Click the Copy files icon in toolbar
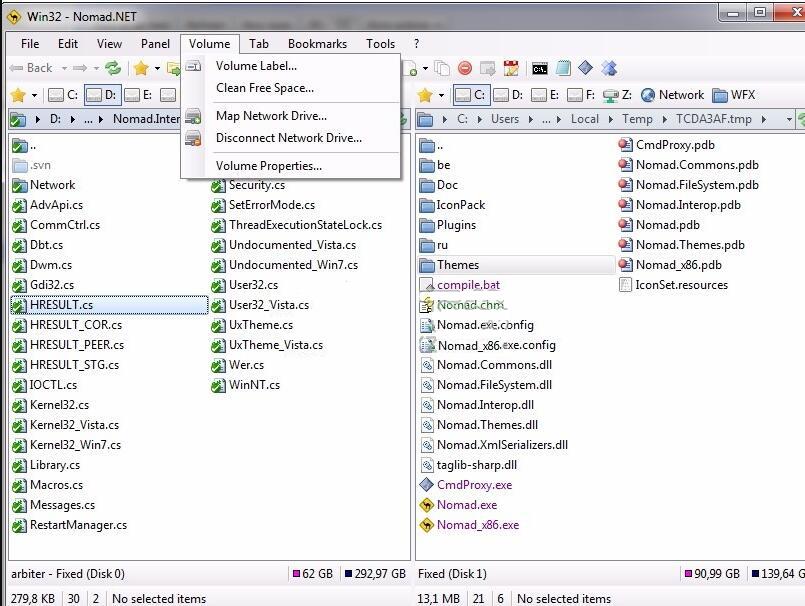Screen dimensions: 805x606 pos(442,68)
